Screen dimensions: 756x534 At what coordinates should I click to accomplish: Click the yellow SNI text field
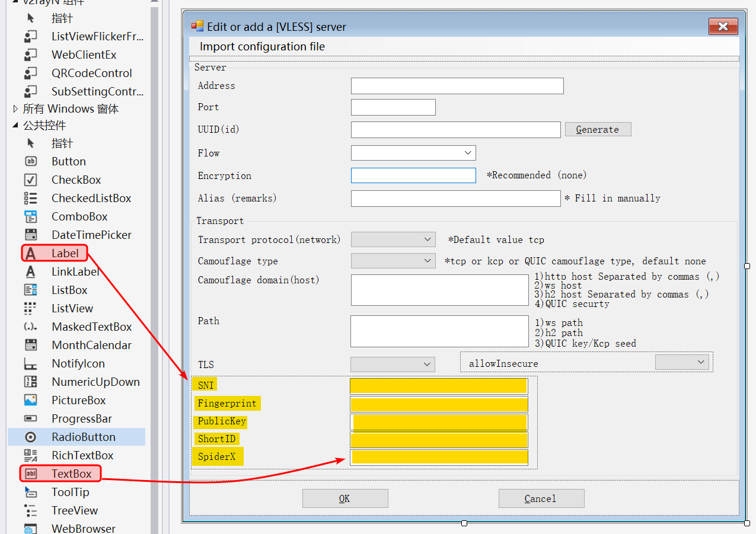(x=438, y=386)
